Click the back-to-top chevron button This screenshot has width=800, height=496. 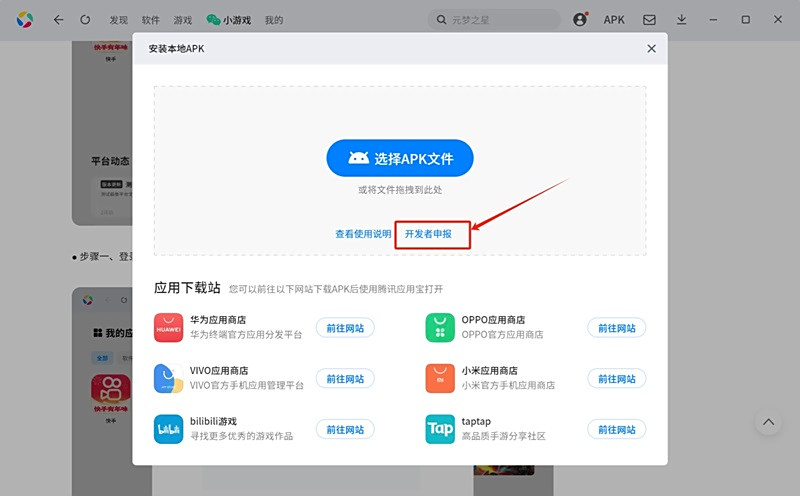[x=768, y=422]
